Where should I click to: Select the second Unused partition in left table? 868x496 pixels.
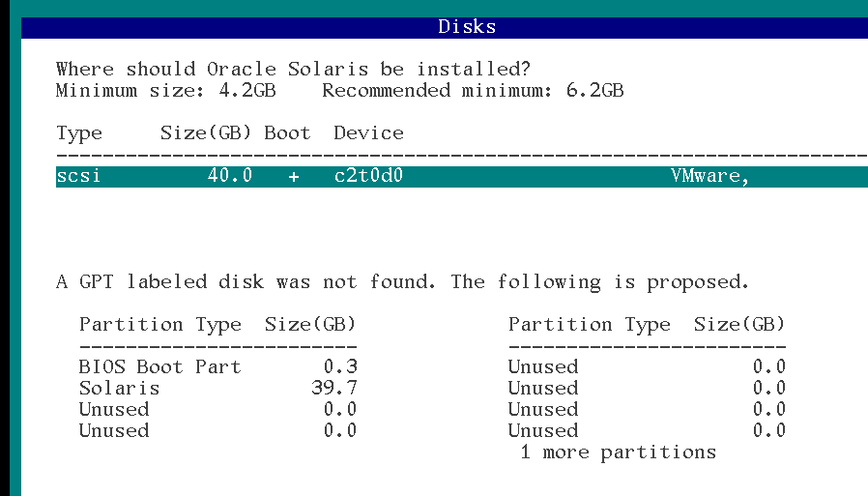pos(114,430)
